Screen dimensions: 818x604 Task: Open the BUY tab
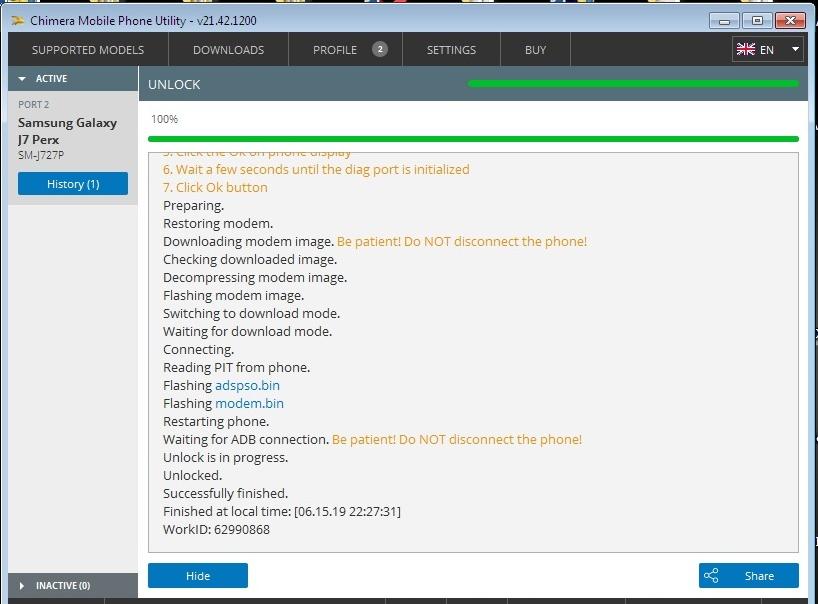coord(535,50)
